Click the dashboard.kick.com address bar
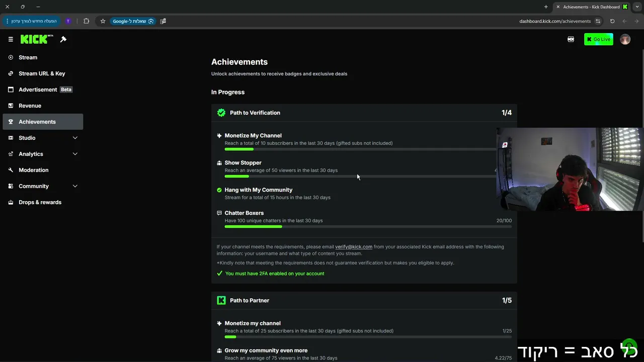This screenshot has width=644, height=362. coord(555,21)
